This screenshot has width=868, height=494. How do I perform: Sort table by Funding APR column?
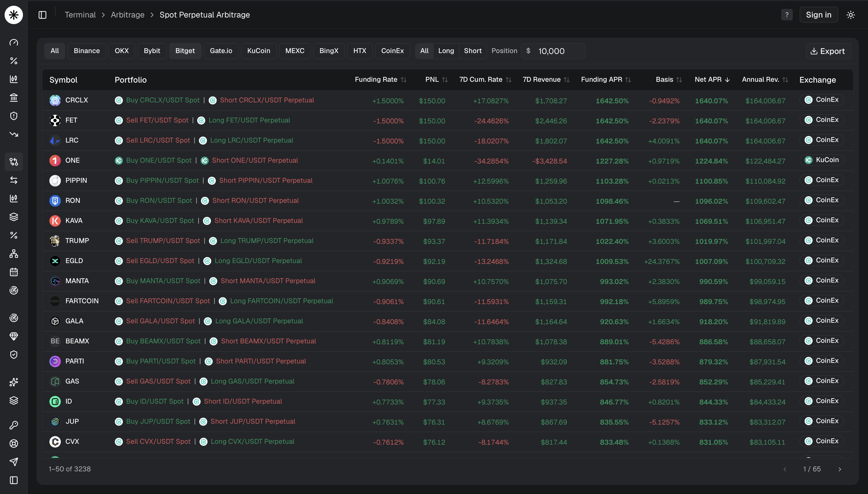[x=606, y=80]
